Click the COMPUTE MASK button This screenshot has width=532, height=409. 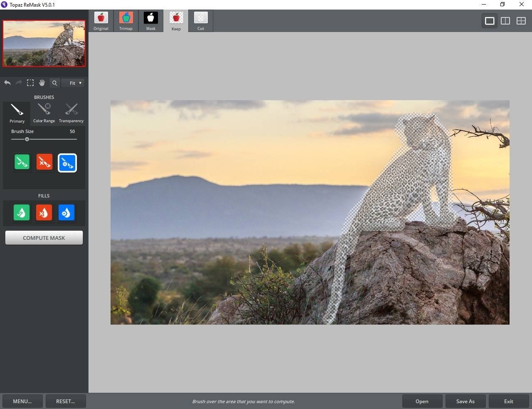pos(44,238)
